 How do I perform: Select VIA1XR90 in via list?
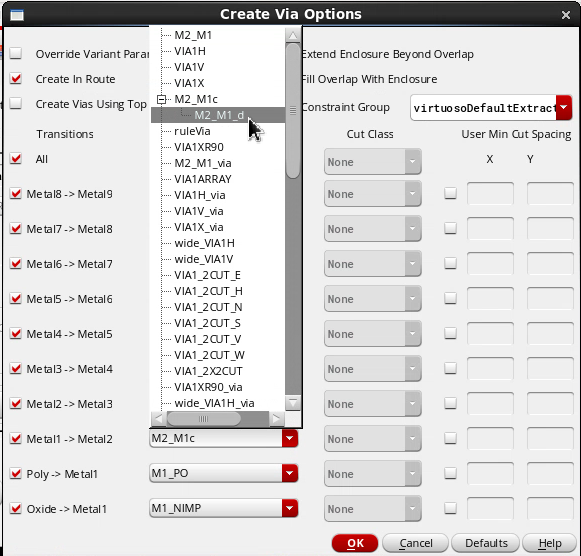click(199, 147)
